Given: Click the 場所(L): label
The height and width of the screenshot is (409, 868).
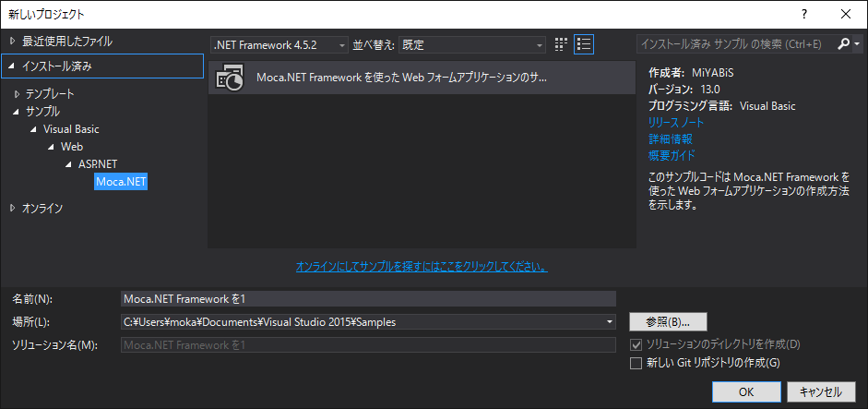Looking at the screenshot, I should pos(31,321).
